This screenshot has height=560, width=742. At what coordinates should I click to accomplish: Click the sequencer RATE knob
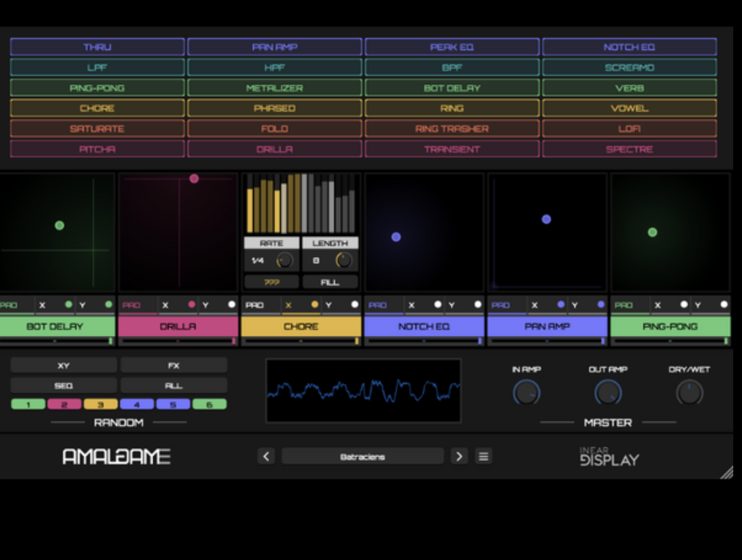[x=285, y=260]
